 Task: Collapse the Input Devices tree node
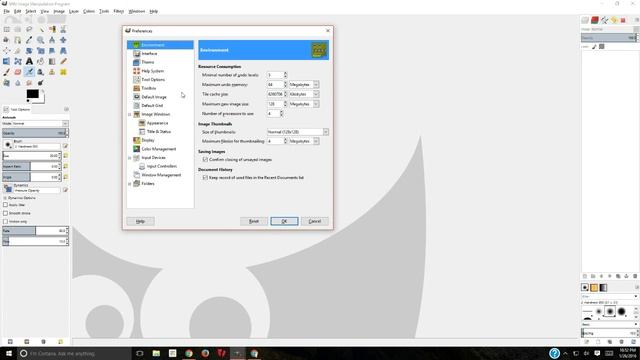point(130,158)
